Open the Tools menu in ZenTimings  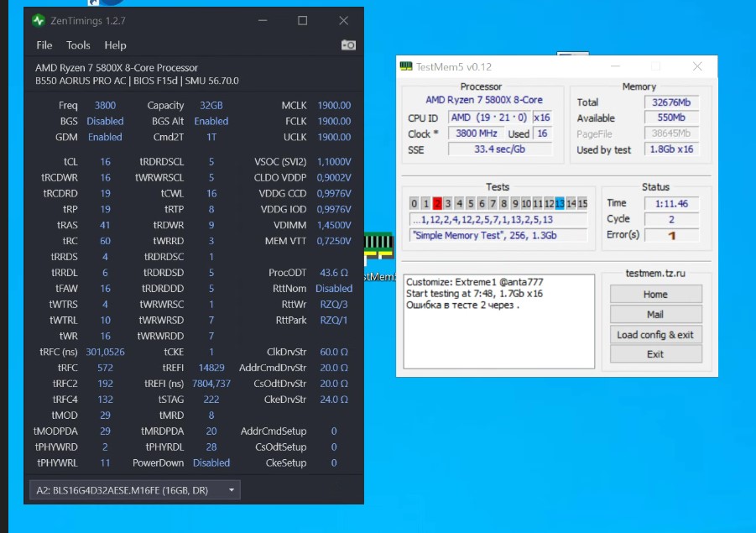[x=78, y=45]
